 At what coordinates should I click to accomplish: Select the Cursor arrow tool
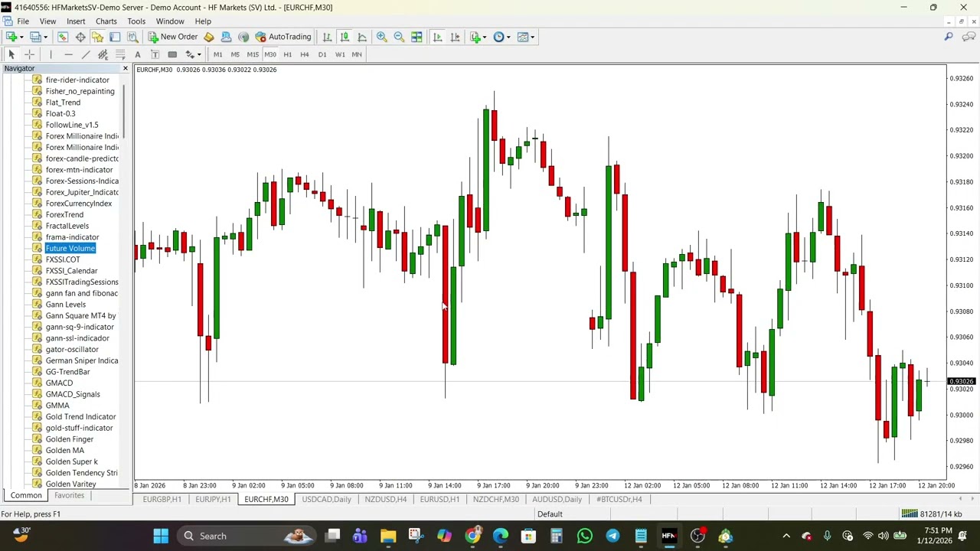(11, 54)
